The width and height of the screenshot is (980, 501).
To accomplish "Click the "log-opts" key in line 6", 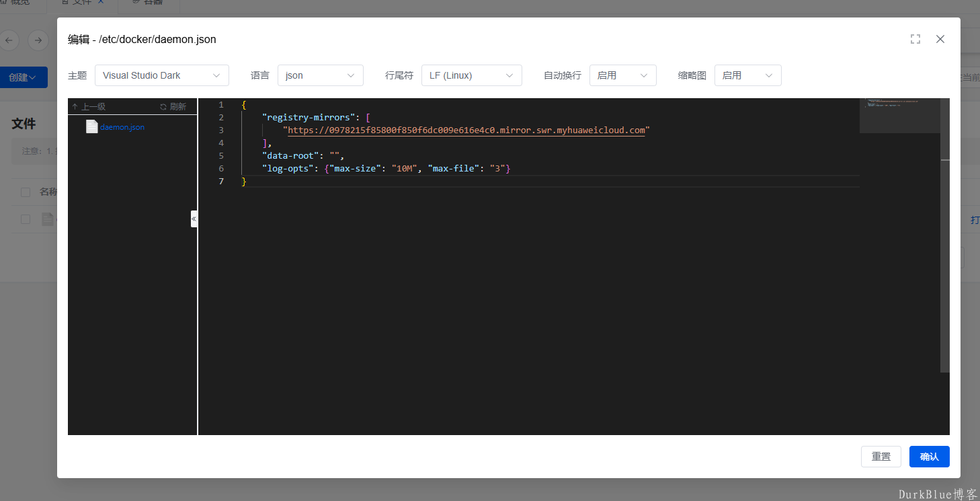I will tap(288, 169).
